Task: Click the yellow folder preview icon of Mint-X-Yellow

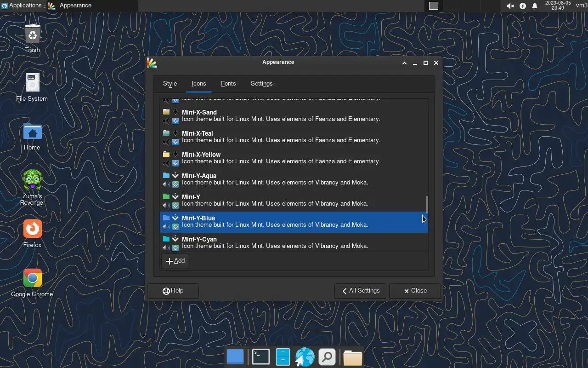Action: click(166, 154)
